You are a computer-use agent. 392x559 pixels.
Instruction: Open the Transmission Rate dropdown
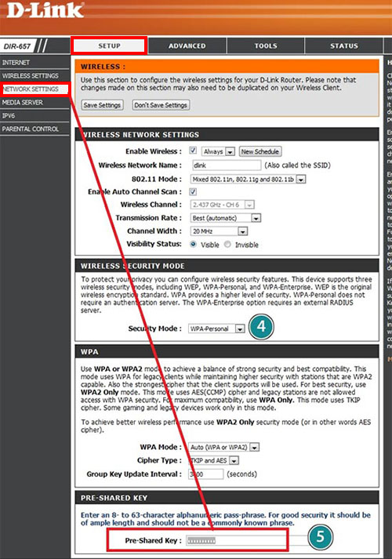(x=226, y=218)
